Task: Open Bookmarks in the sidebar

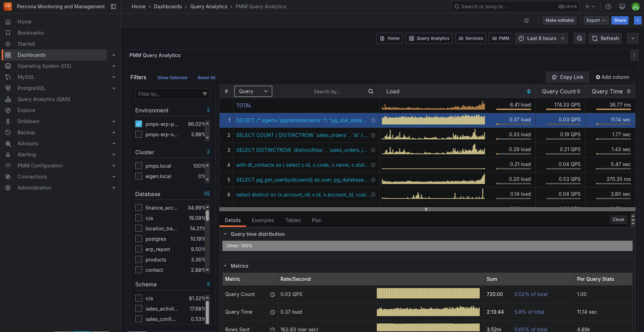Action: pyautogui.click(x=31, y=33)
